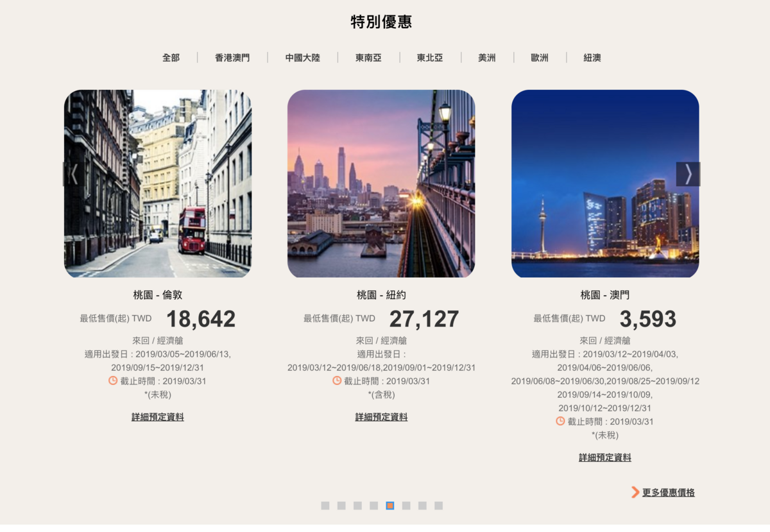Select the 美洲 filter tab
The height and width of the screenshot is (532, 770).
(487, 58)
